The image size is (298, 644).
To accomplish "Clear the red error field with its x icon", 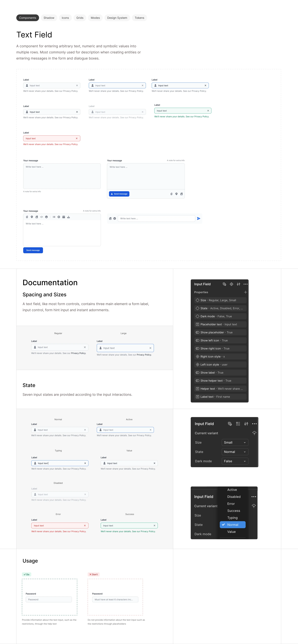I will 77,138.
